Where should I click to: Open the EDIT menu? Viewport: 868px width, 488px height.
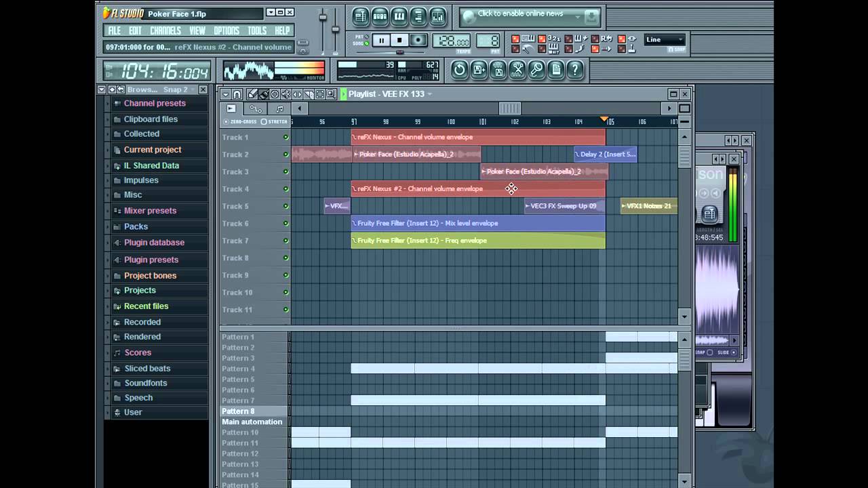[136, 30]
